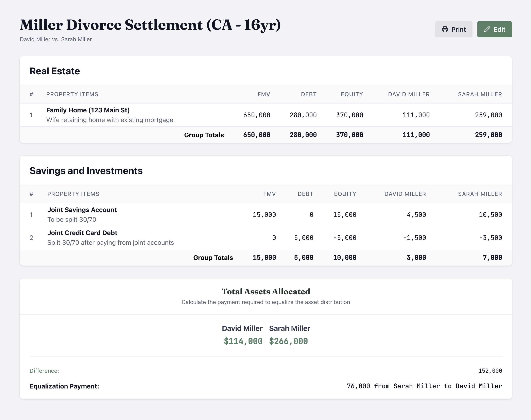This screenshot has width=531, height=420.
Task: Click the FMV column header in Real Estate
Action: pos(264,94)
